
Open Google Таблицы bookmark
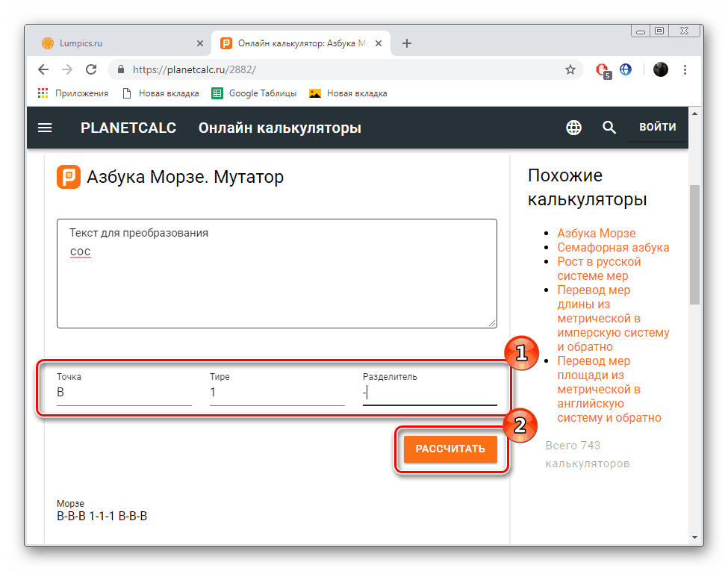(x=254, y=93)
